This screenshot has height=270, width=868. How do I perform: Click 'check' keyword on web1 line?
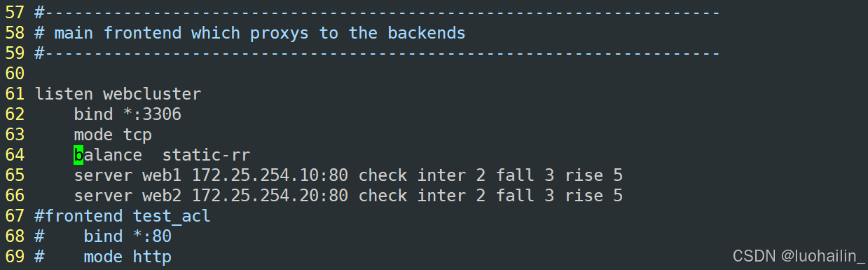pyautogui.click(x=383, y=175)
